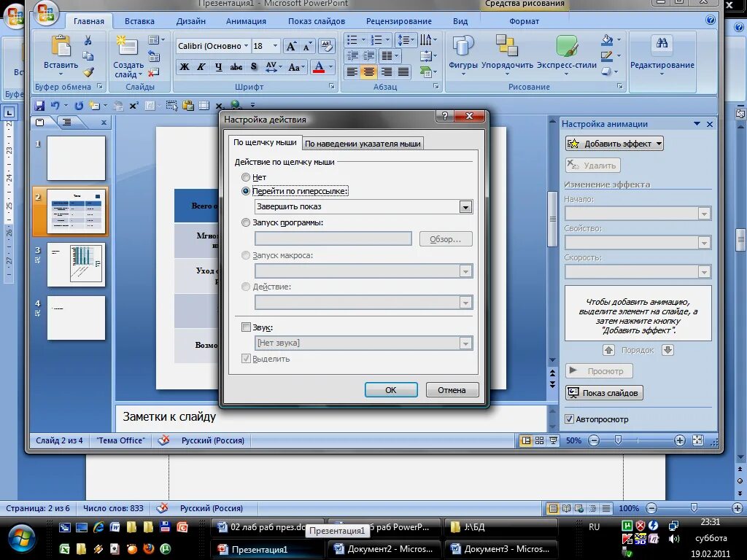Open the Рецензирование ribbon tab

click(399, 21)
